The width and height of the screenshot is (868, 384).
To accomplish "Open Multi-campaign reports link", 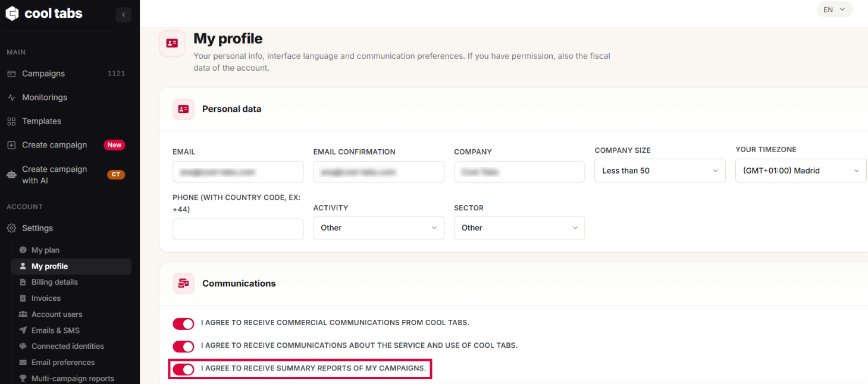I will click(71, 378).
